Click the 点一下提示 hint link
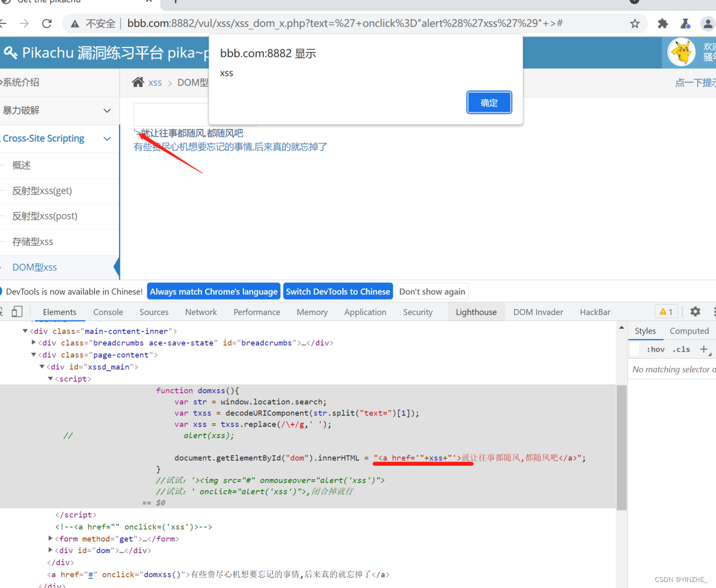716x588 pixels. coord(695,82)
